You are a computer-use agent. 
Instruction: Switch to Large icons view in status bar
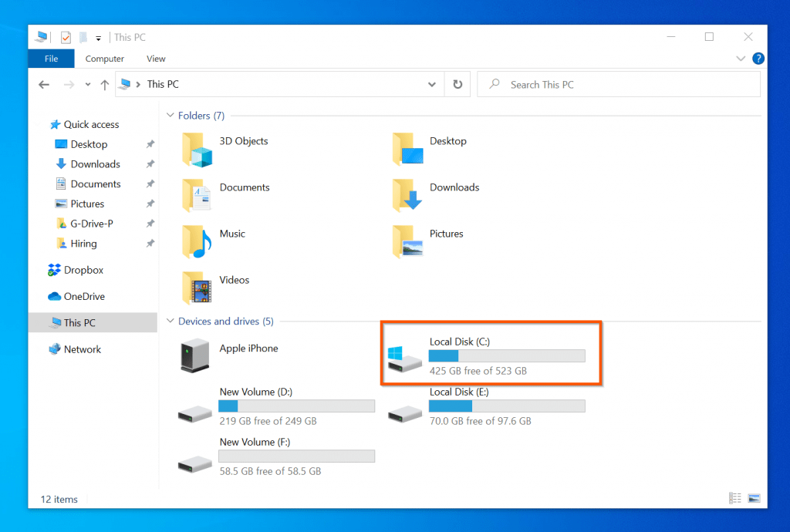tap(755, 498)
